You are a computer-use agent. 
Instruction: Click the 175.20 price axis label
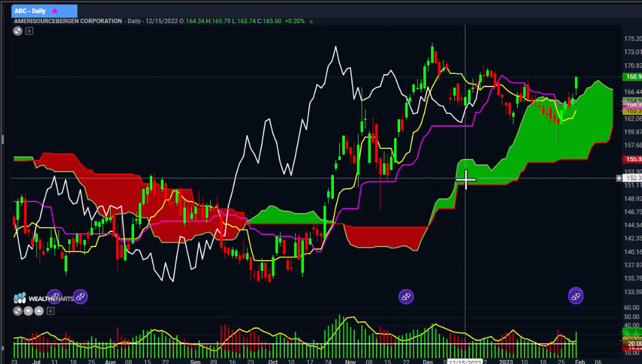tap(633, 39)
